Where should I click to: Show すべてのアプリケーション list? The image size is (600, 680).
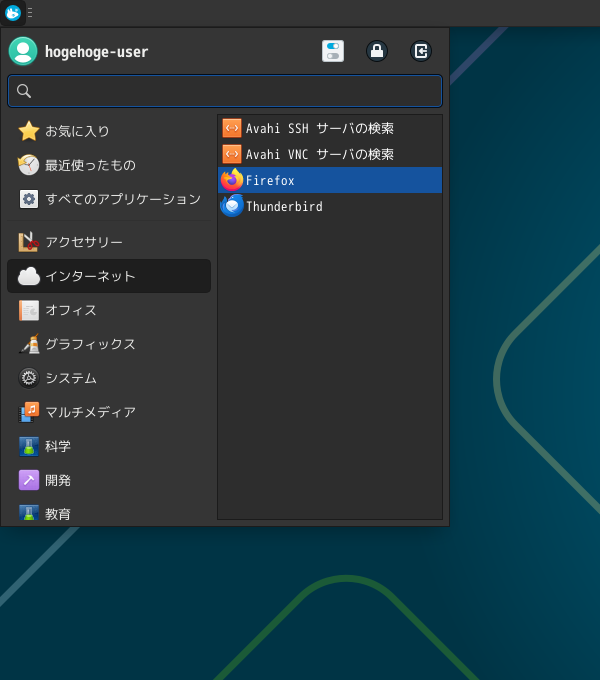109,199
